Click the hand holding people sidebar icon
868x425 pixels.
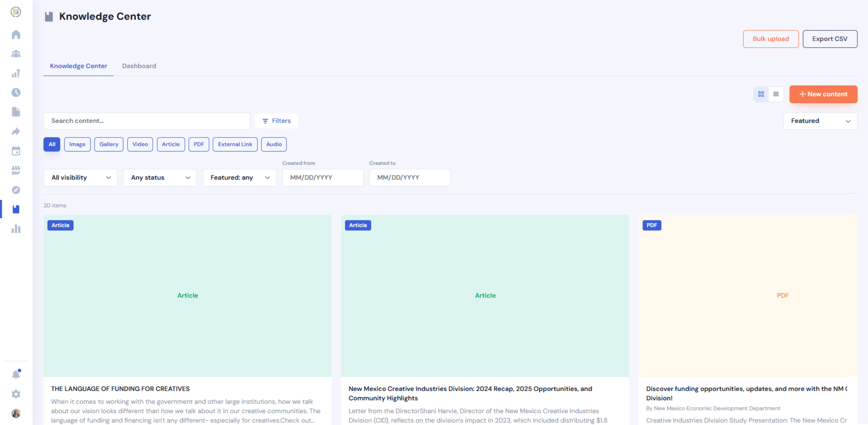[x=16, y=170]
